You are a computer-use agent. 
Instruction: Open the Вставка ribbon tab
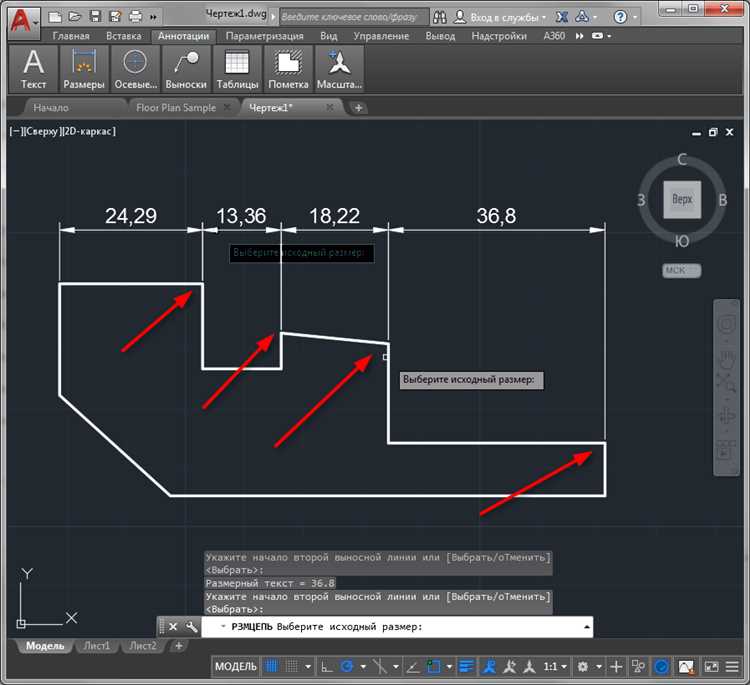pos(123,36)
